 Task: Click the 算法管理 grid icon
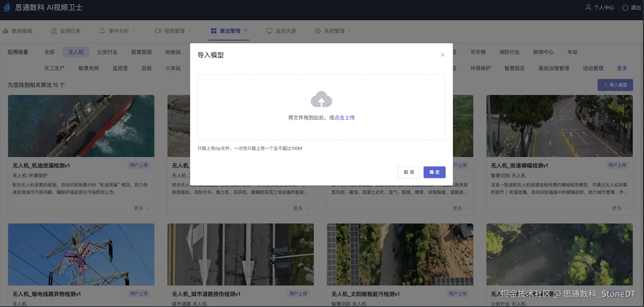[x=214, y=31]
